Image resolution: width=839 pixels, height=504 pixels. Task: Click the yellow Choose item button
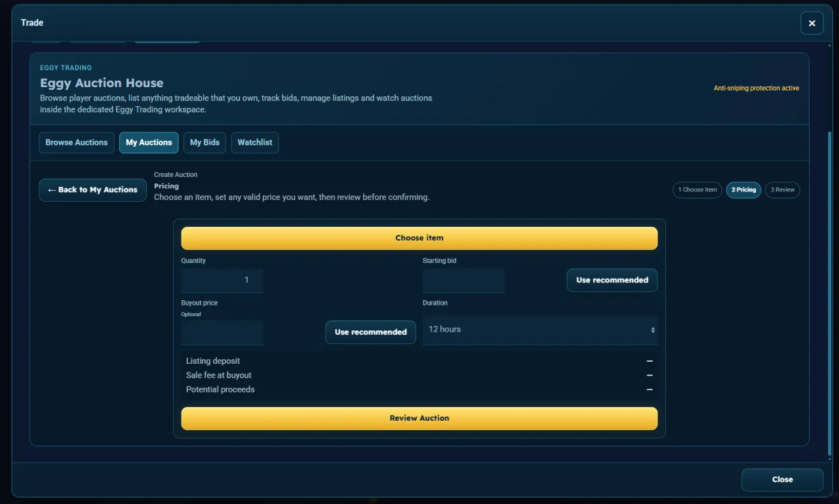pyautogui.click(x=419, y=238)
